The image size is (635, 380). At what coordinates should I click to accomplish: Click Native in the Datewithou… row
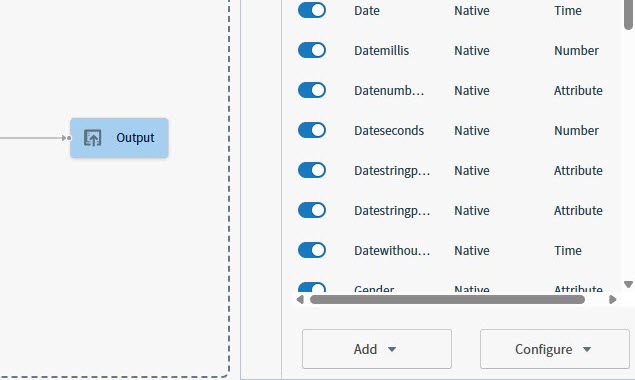coord(472,250)
